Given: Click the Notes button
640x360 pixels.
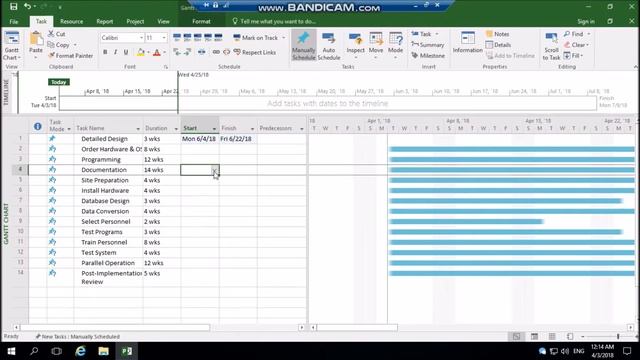Looking at the screenshot, I should click(498, 34).
